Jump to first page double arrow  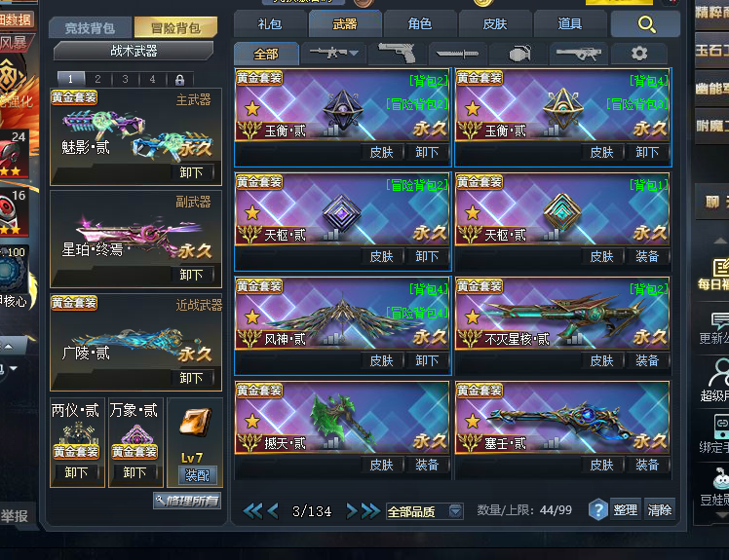click(252, 511)
